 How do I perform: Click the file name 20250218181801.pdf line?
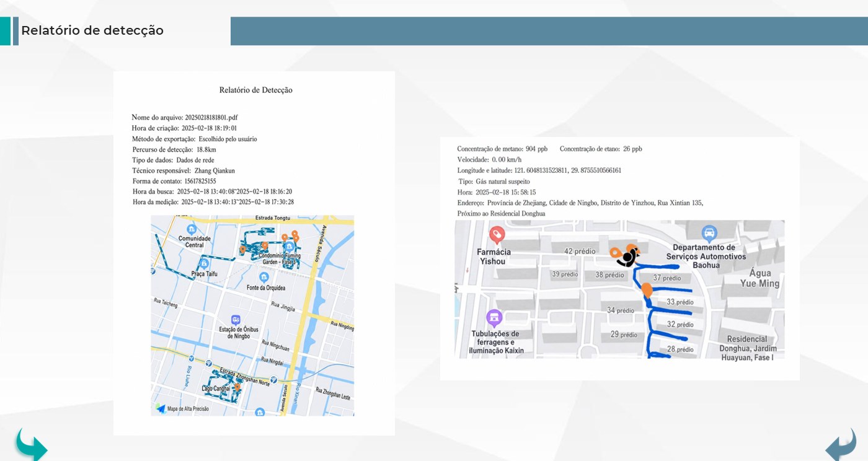pyautogui.click(x=185, y=117)
